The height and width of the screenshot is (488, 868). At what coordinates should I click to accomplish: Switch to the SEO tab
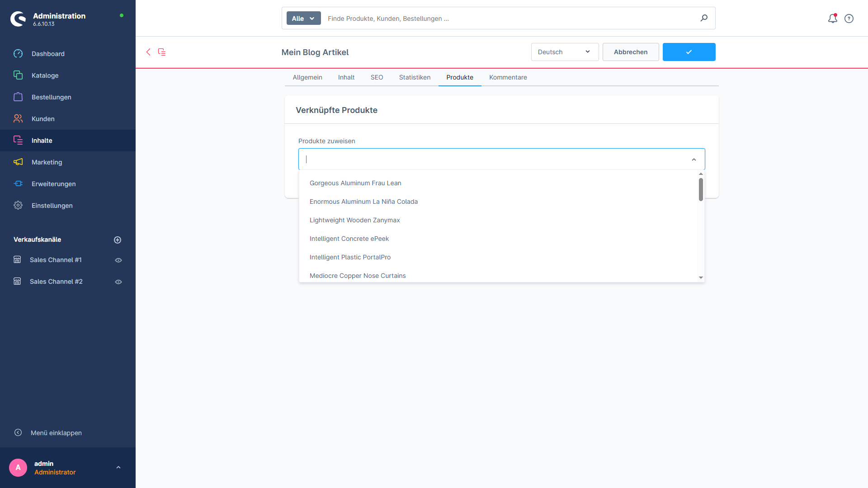[x=377, y=77]
